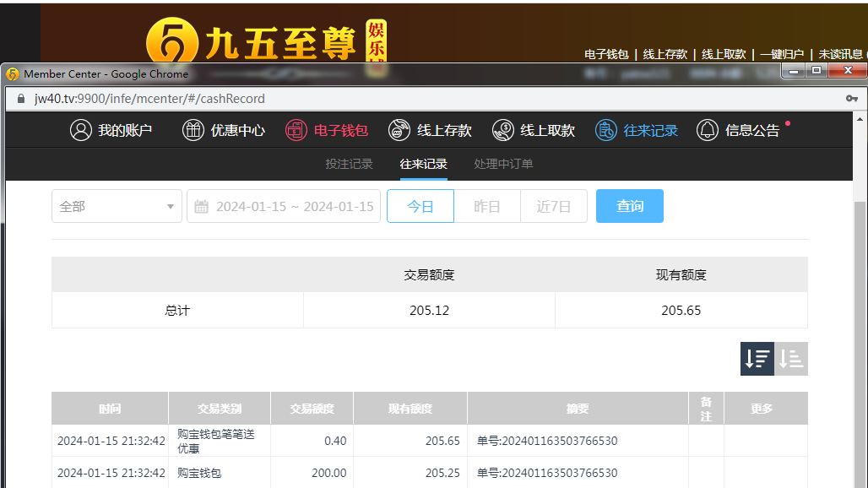Click the 昨日 filter button
The image size is (868, 488).
click(x=487, y=207)
